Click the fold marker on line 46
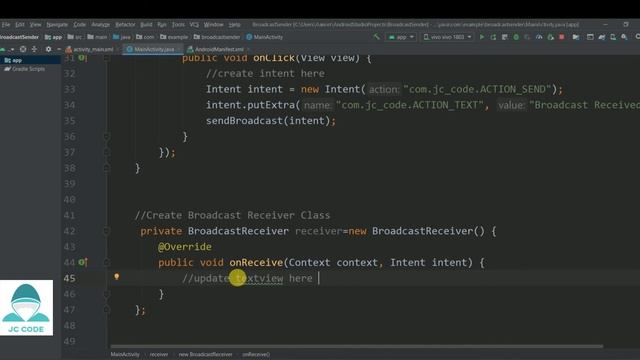Screen dimensions: 640x360 (107, 294)
